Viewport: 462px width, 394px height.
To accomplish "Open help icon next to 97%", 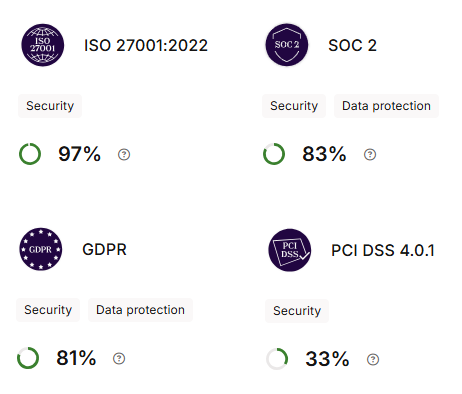I will pyautogui.click(x=124, y=154).
